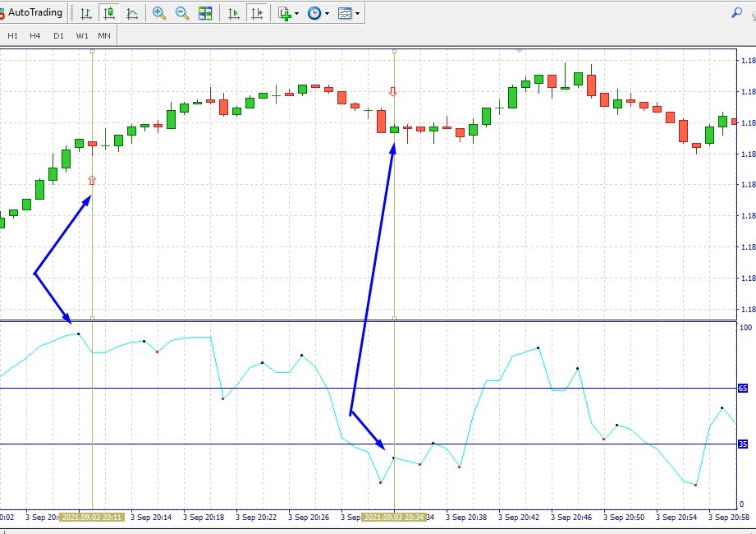
Task: Click the 3 Sep 20:46 time label
Action: coord(571,517)
